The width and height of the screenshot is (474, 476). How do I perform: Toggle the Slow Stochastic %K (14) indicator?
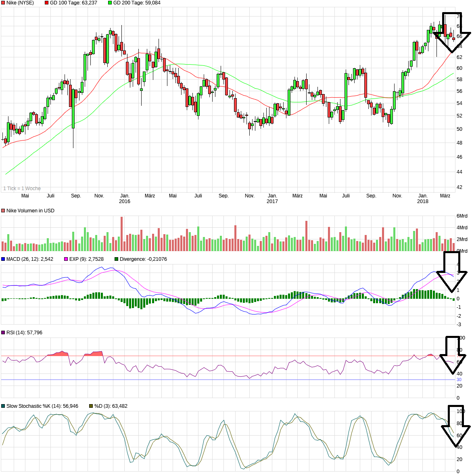3,406
